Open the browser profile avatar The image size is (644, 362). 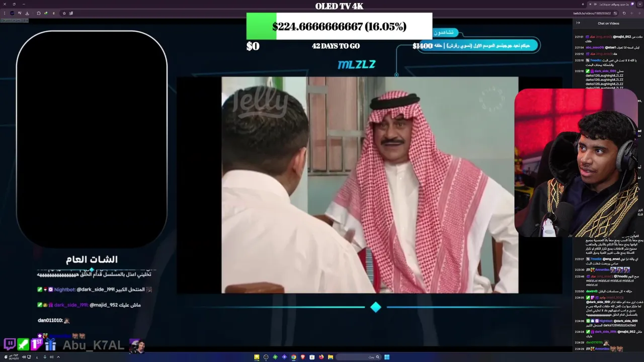pyautogui.click(x=12, y=13)
